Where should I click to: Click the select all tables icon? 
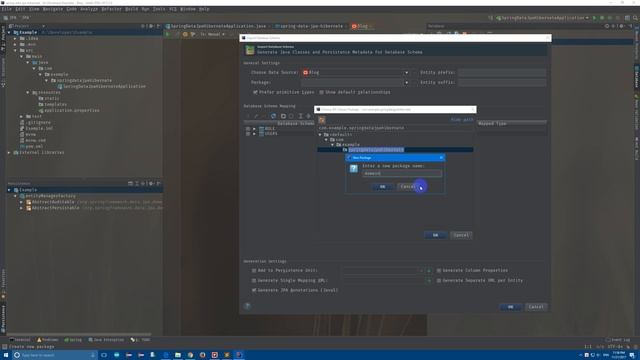coord(283,116)
